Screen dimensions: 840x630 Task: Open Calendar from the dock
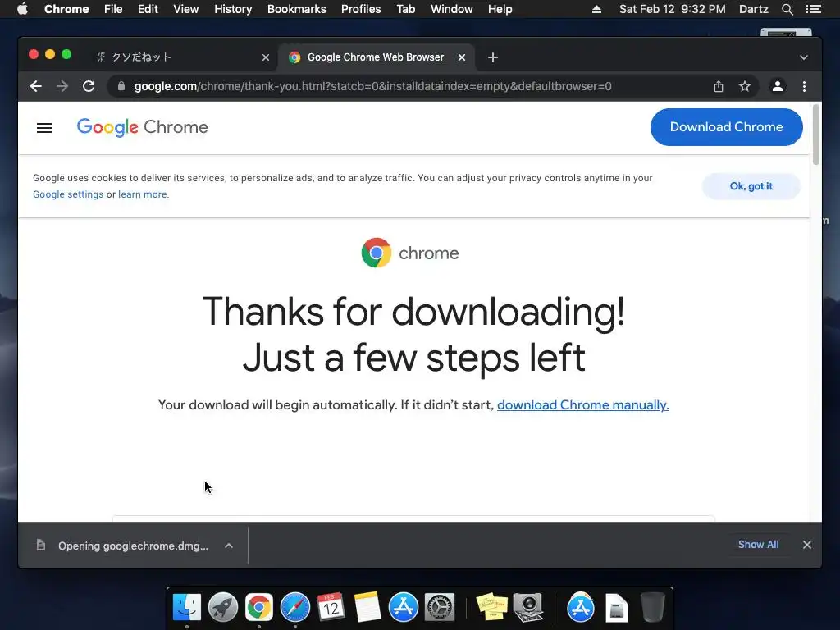coord(331,608)
